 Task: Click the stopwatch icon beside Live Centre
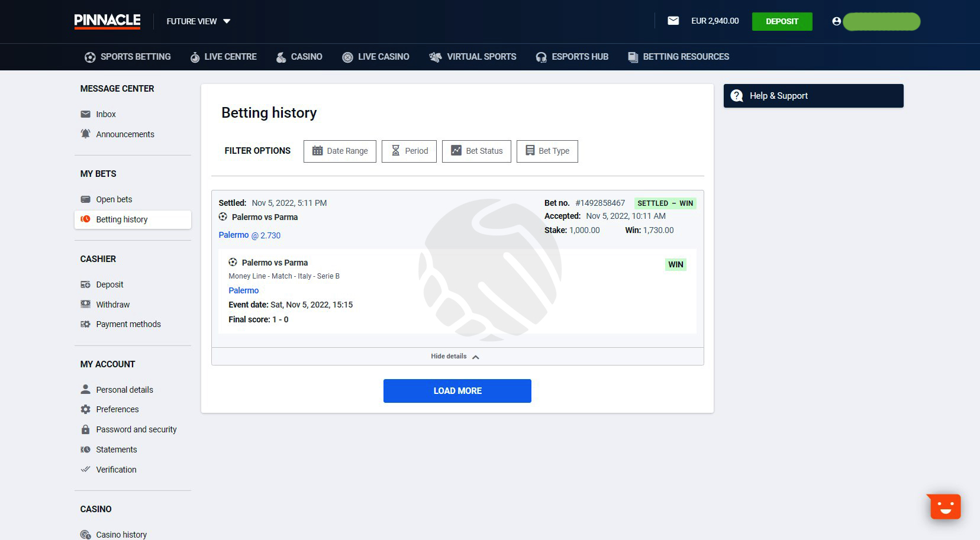(195, 57)
